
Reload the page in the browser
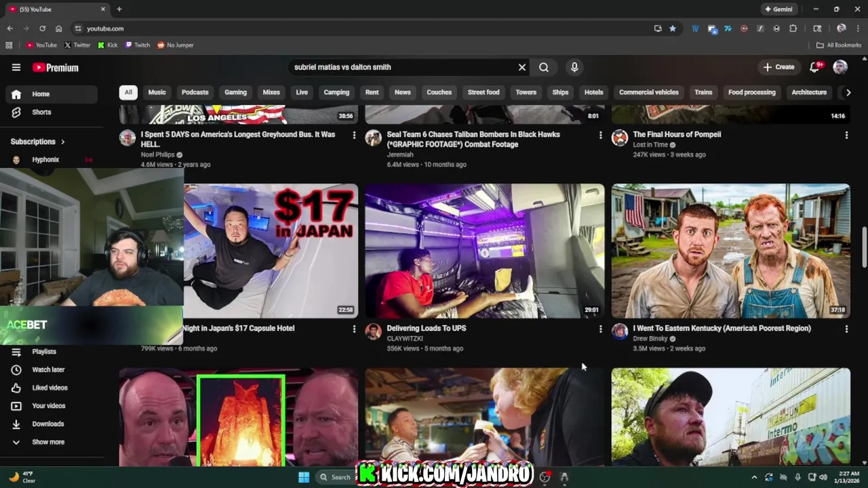(x=42, y=28)
